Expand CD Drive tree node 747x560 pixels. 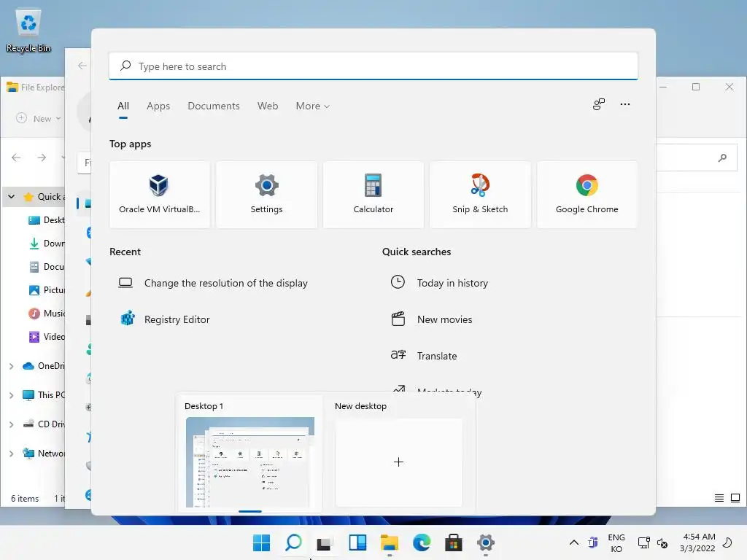(12, 424)
